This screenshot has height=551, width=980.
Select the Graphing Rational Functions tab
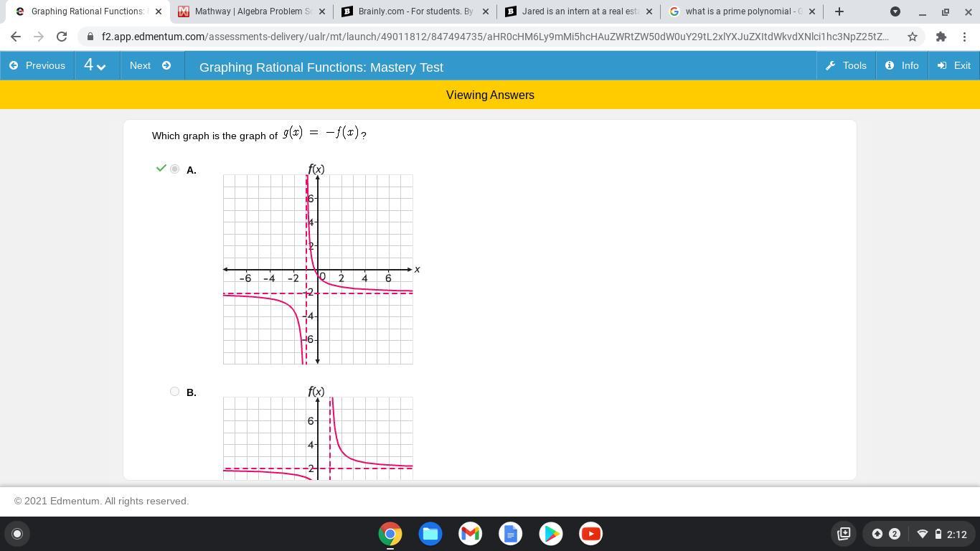(x=88, y=11)
